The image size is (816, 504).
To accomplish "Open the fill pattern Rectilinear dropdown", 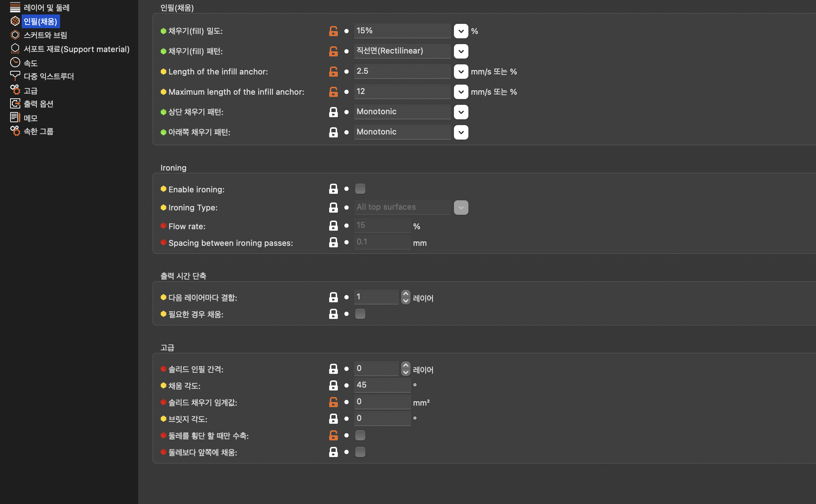I will tap(461, 51).
